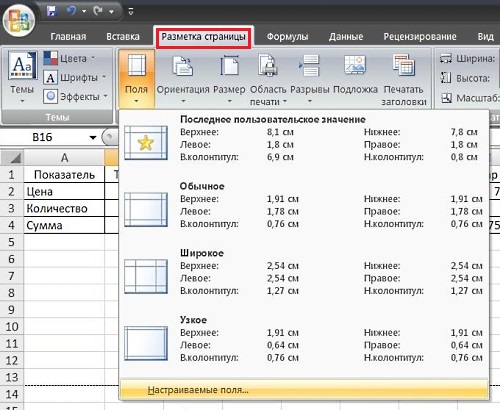Click the Высота scale-to-fit height icon
This screenshot has height=410, width=500.
(446, 78)
